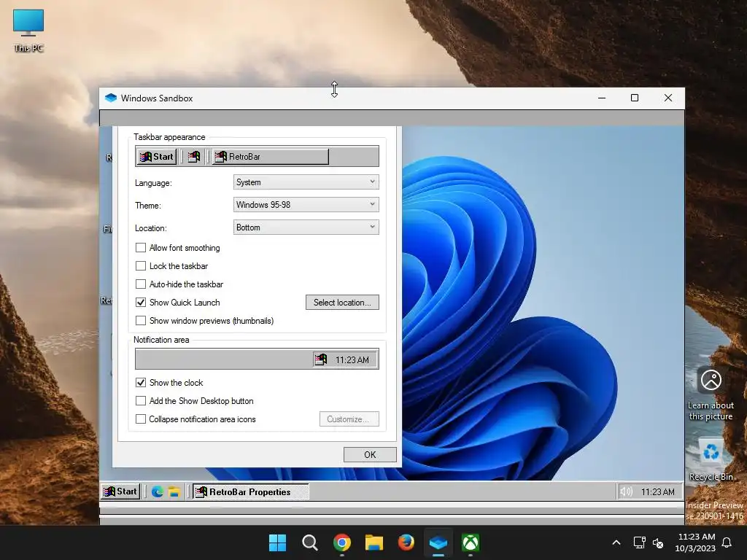Launch Google Chrome from taskbar
Screen dimensions: 747x560
pos(342,542)
